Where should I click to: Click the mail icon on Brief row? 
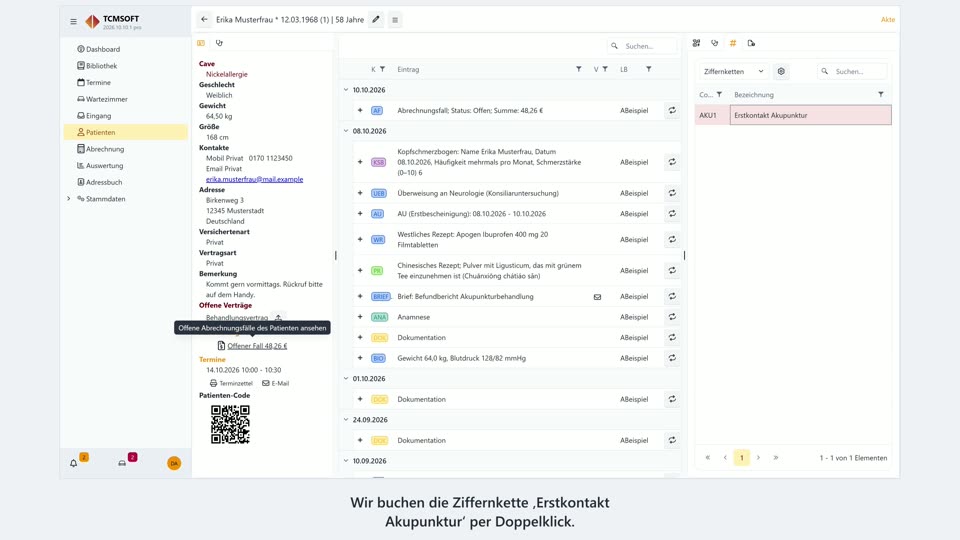click(598, 297)
